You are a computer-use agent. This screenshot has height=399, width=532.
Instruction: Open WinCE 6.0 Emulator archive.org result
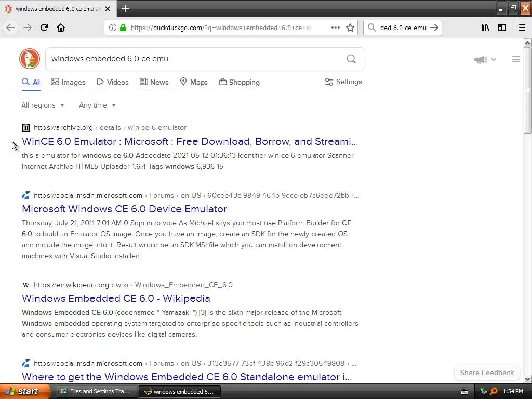point(190,141)
